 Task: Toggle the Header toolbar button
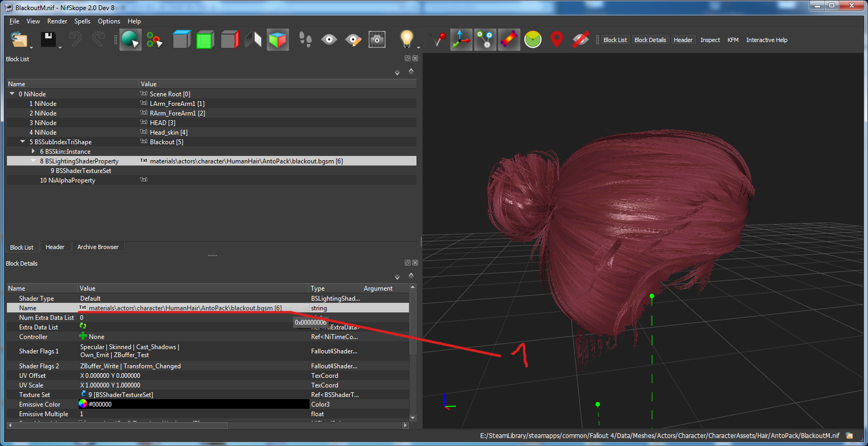[683, 40]
